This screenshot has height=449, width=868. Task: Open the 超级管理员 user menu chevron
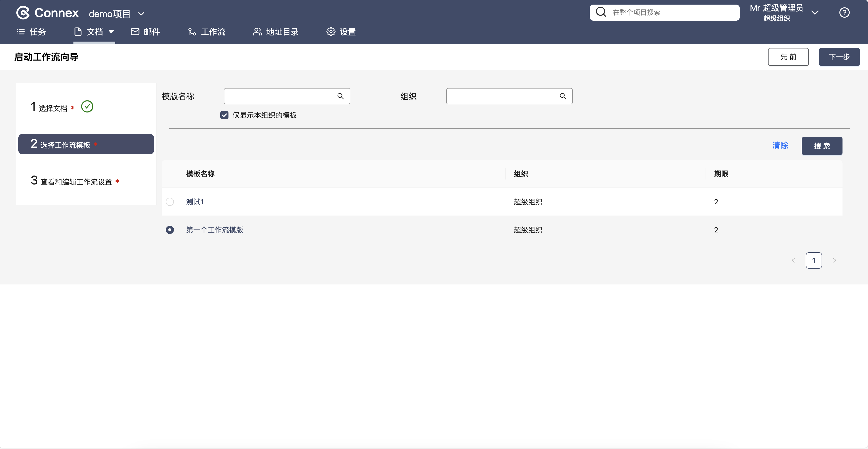point(815,13)
